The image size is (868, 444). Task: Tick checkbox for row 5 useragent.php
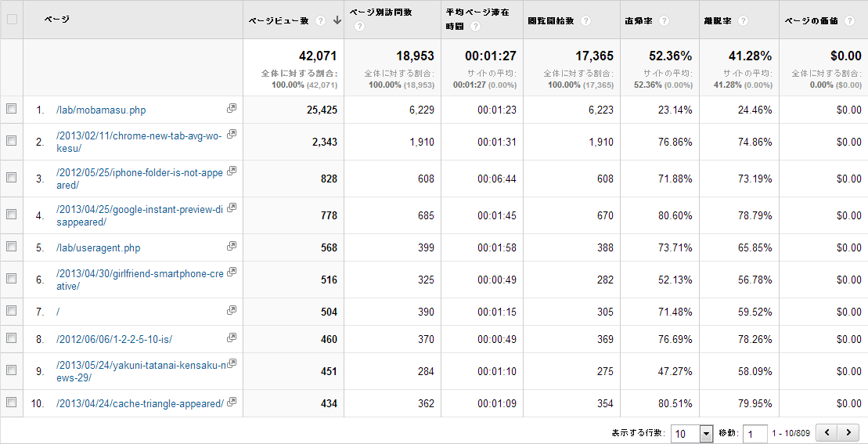point(11,247)
